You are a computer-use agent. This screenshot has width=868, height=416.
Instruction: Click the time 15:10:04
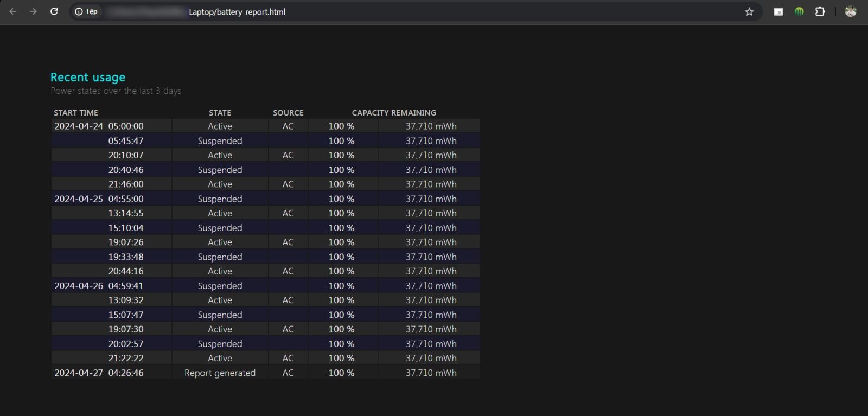126,228
